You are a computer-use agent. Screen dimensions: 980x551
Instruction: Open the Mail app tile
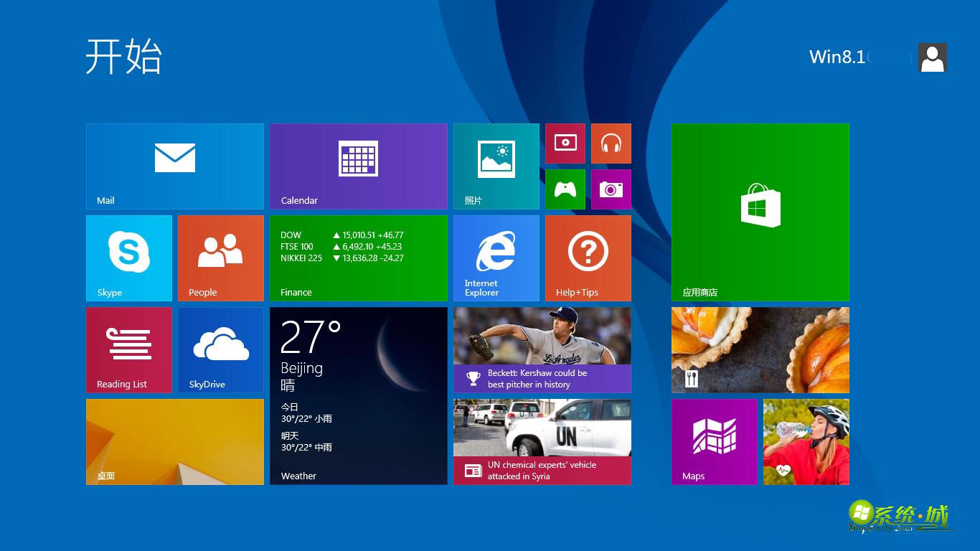[x=174, y=166]
